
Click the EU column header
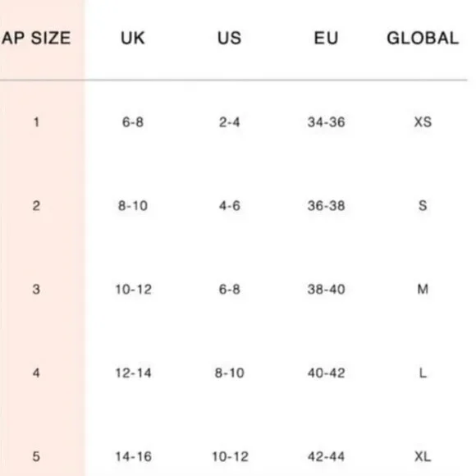pos(326,38)
